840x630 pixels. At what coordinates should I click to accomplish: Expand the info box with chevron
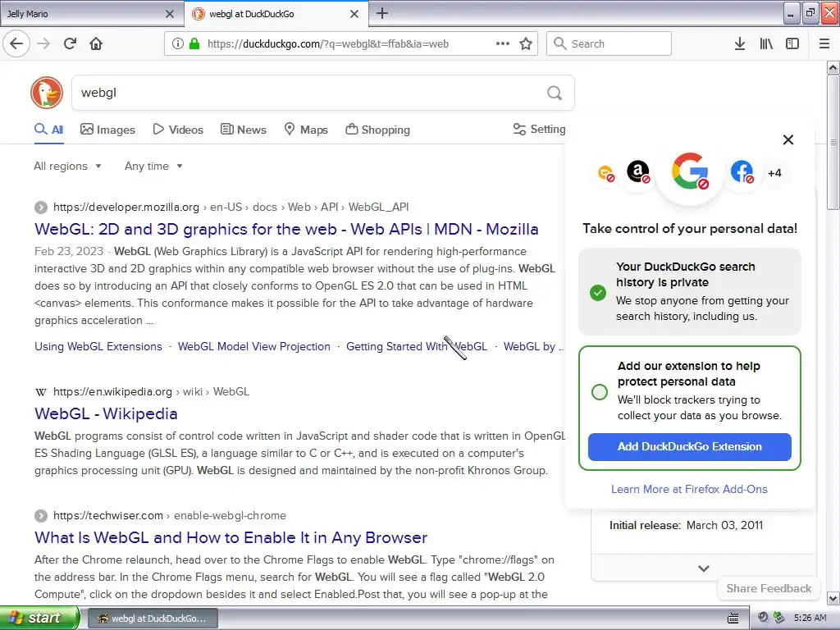coord(704,568)
